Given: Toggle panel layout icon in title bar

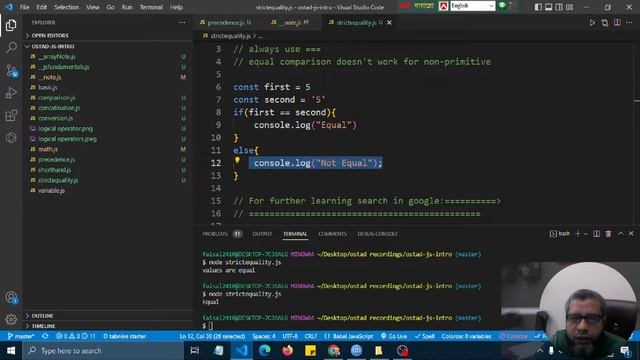Looking at the screenshot, I should (549, 7).
